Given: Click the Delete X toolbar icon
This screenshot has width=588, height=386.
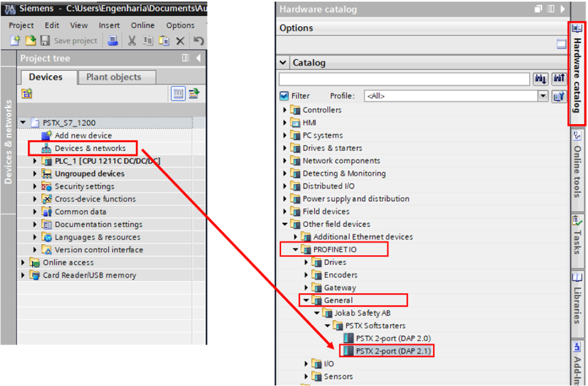Looking at the screenshot, I should tap(181, 41).
